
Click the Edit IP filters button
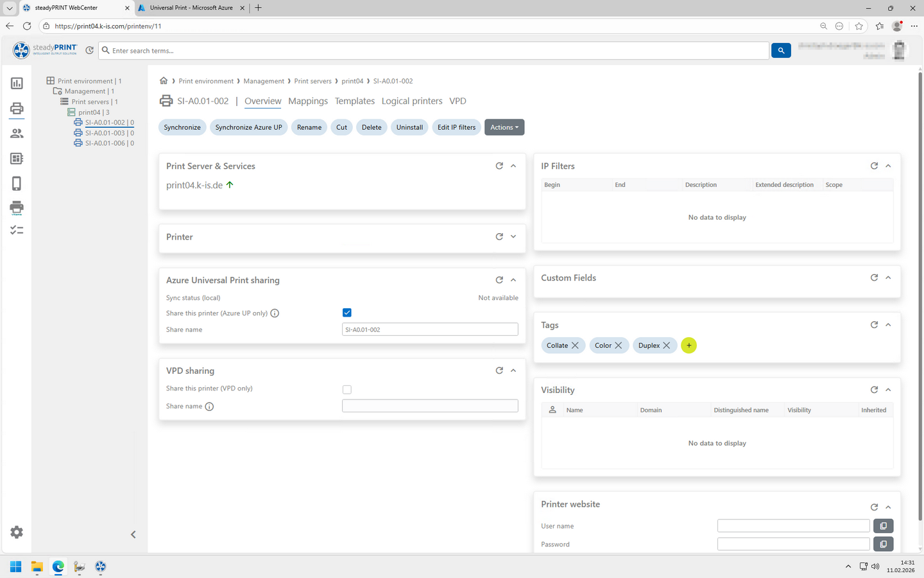pyautogui.click(x=456, y=127)
